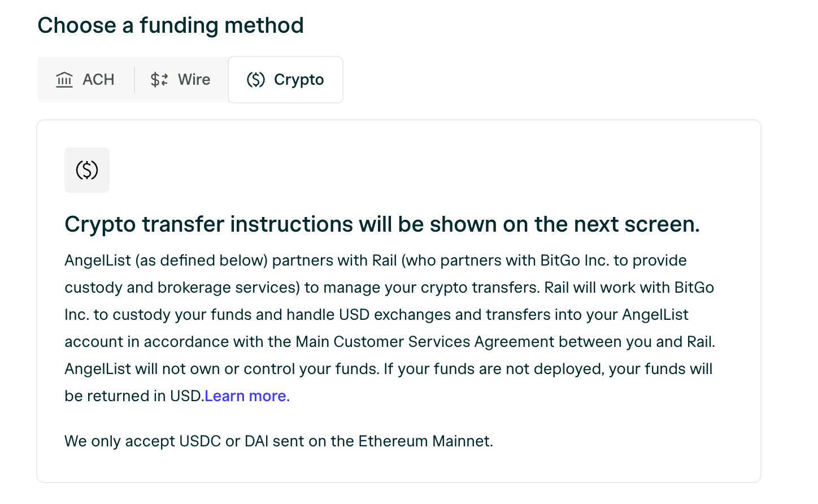Click the "Crypto transfer instructions" heading

382,224
